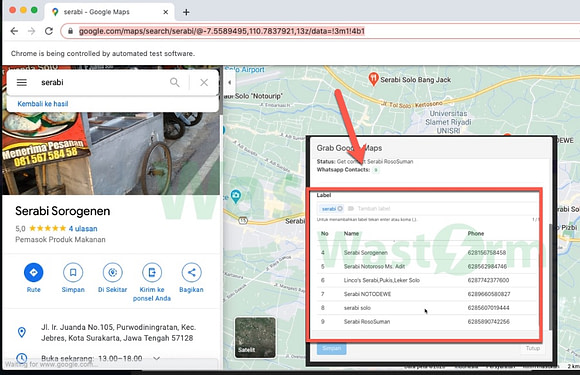580x375 pixels.
Task: Reload the Google Maps page
Action: point(49,31)
